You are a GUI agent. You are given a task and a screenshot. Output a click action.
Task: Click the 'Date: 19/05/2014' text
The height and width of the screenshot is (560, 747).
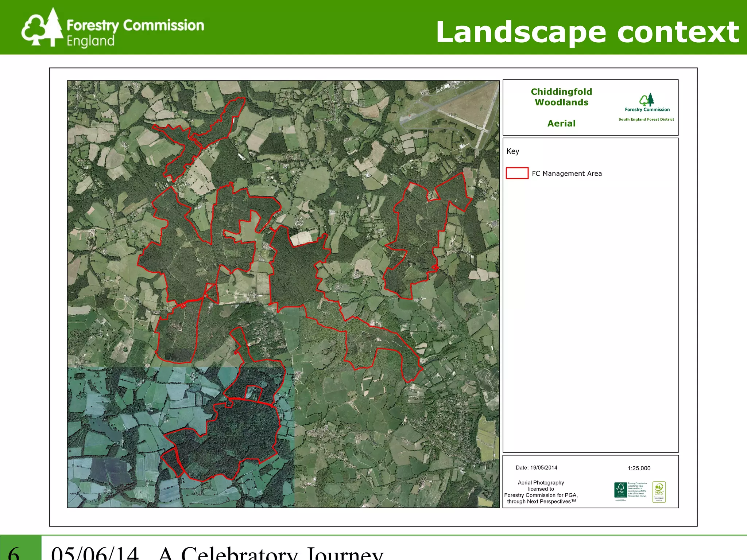(x=536, y=468)
